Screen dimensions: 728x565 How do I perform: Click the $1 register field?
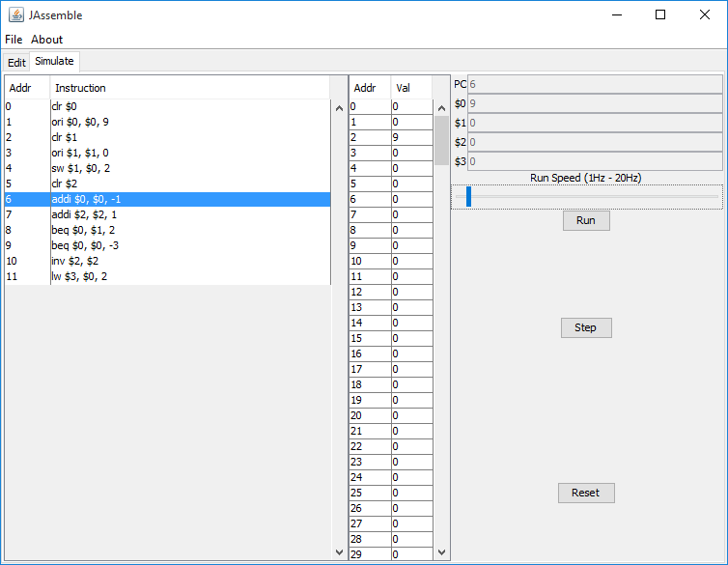[x=595, y=123]
